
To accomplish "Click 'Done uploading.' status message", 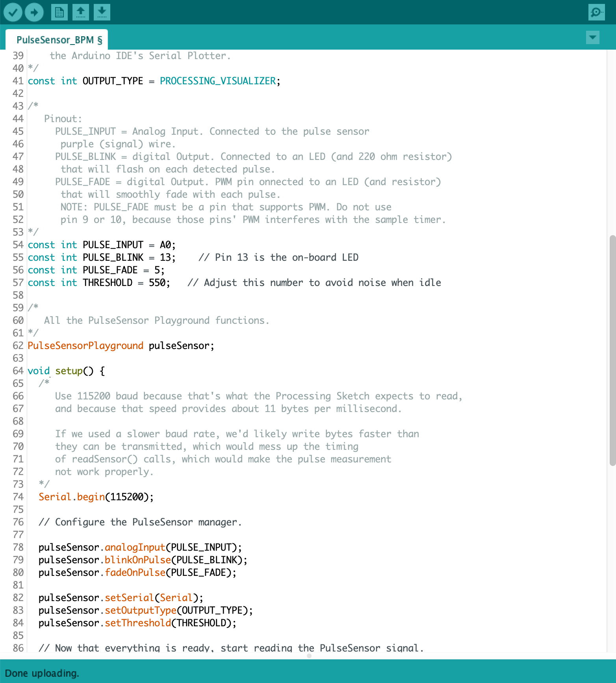I will click(42, 673).
